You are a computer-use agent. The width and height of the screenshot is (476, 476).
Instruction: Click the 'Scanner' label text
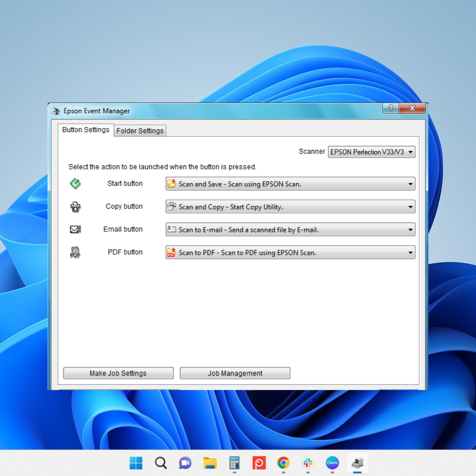(312, 152)
